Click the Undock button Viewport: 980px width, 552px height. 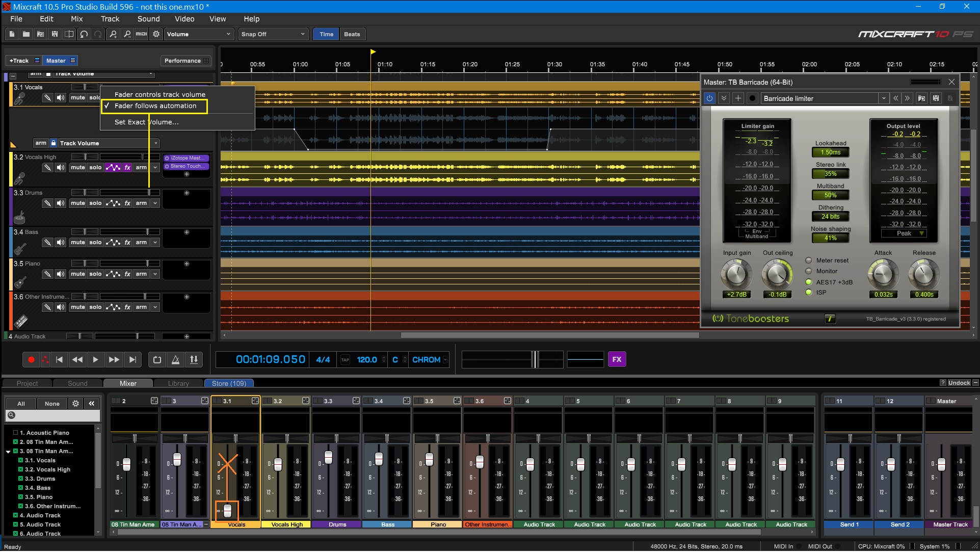click(x=959, y=383)
